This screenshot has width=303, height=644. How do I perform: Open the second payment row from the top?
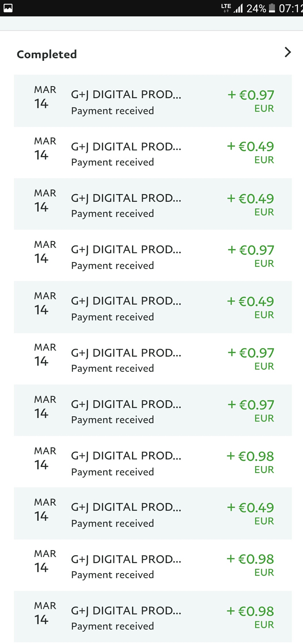point(153,153)
